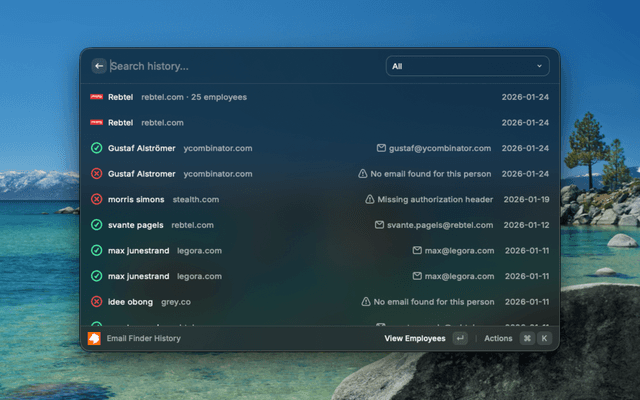640x400 pixels.
Task: Click green checkmark icon beside svante pagels
Action: 97,225
